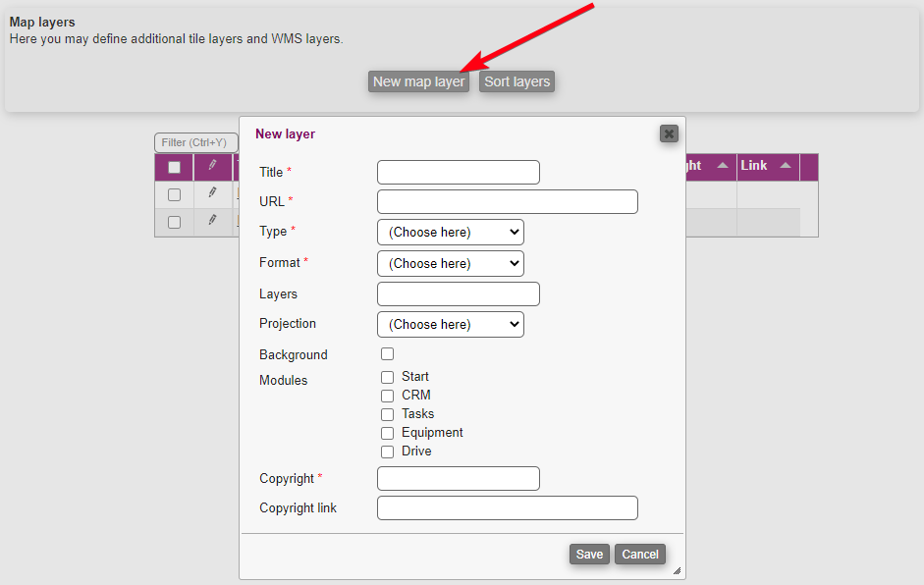Click the pencil edit icon in second row

(x=212, y=221)
